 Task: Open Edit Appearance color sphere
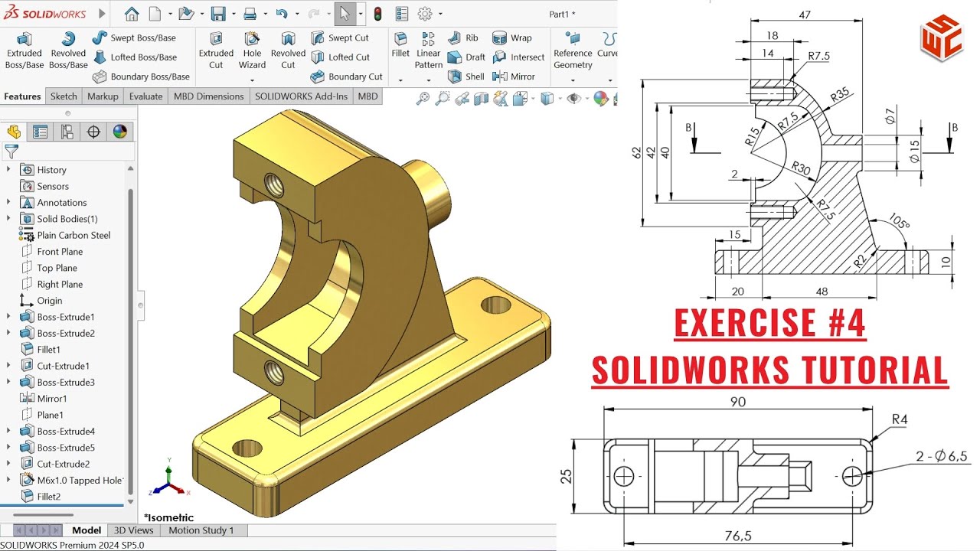click(601, 98)
